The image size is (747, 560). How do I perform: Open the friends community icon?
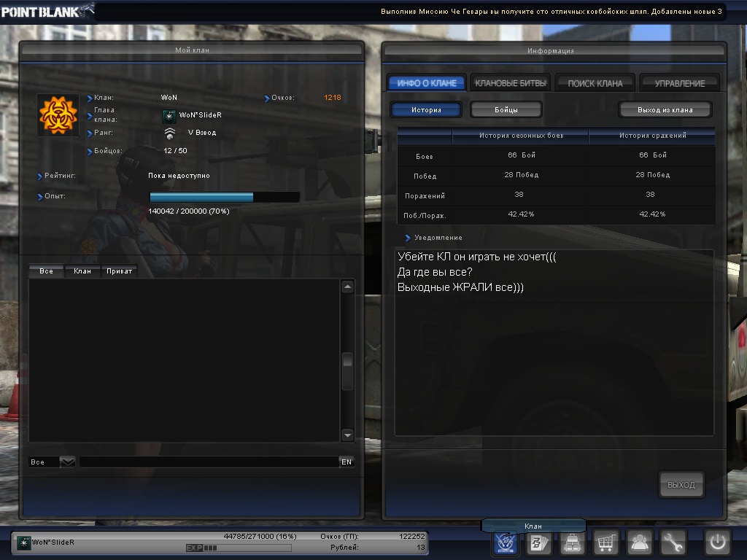click(639, 542)
